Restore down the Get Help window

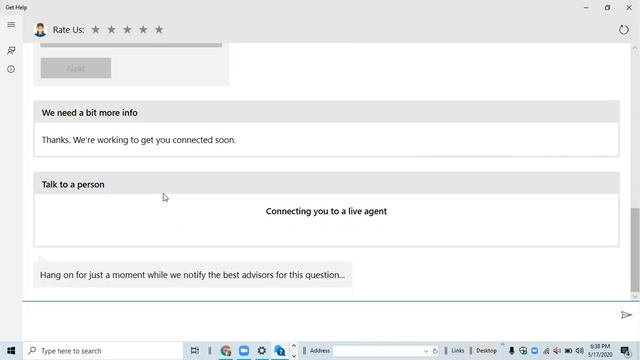pos(607,7)
